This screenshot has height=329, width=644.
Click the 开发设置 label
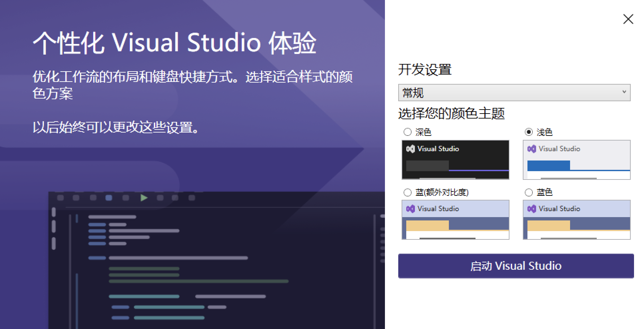tap(425, 70)
